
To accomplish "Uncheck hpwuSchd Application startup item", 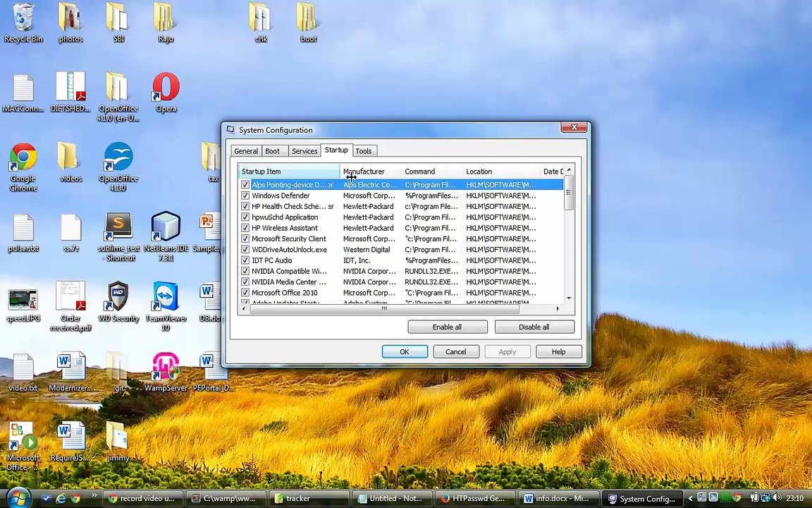I will [245, 217].
